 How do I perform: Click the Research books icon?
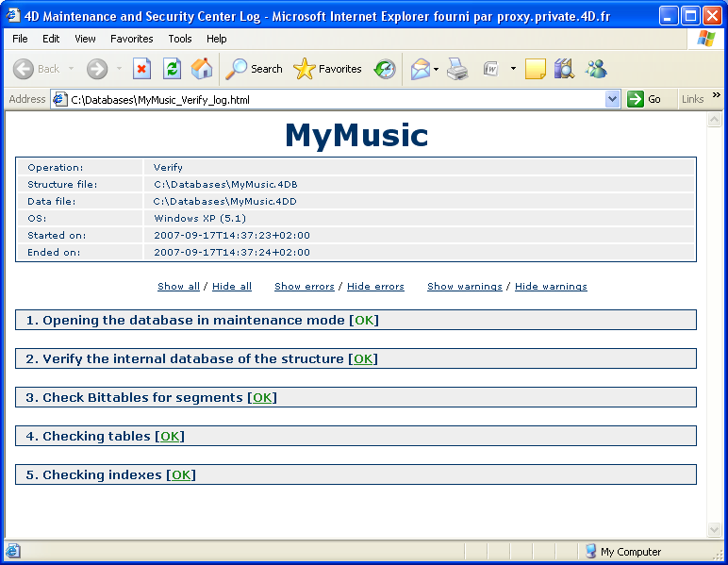pos(564,69)
